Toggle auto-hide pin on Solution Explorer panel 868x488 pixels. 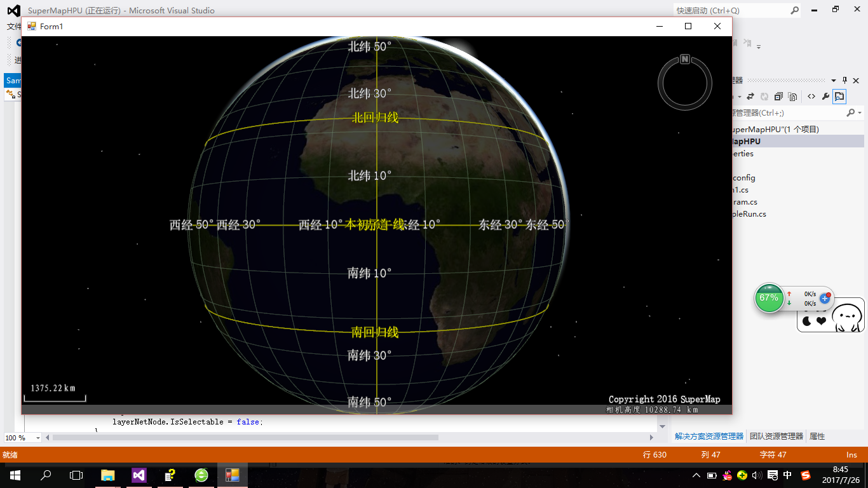[x=844, y=80]
